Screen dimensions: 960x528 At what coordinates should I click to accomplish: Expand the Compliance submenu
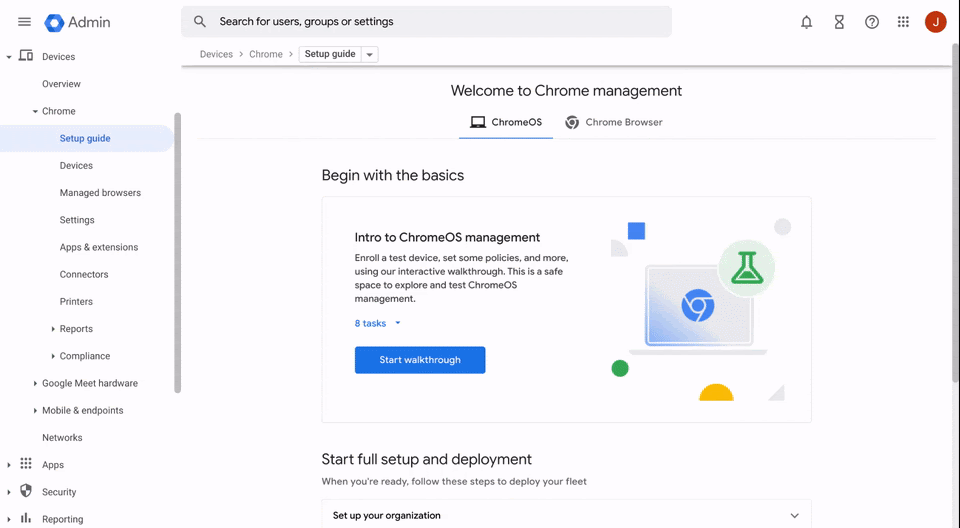click(53, 356)
